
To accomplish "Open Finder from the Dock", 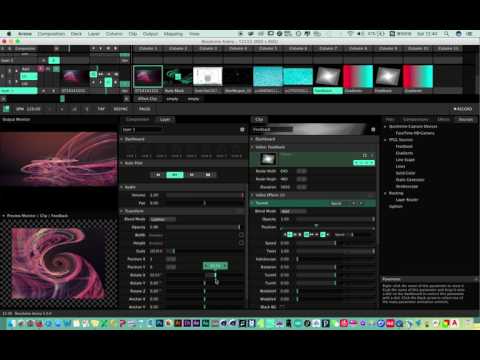I will (x=12, y=323).
